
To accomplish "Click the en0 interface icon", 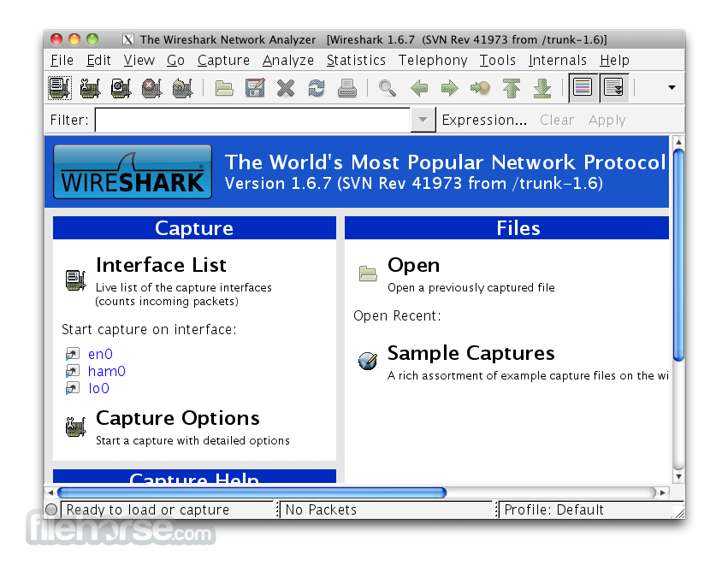I will coord(72,354).
